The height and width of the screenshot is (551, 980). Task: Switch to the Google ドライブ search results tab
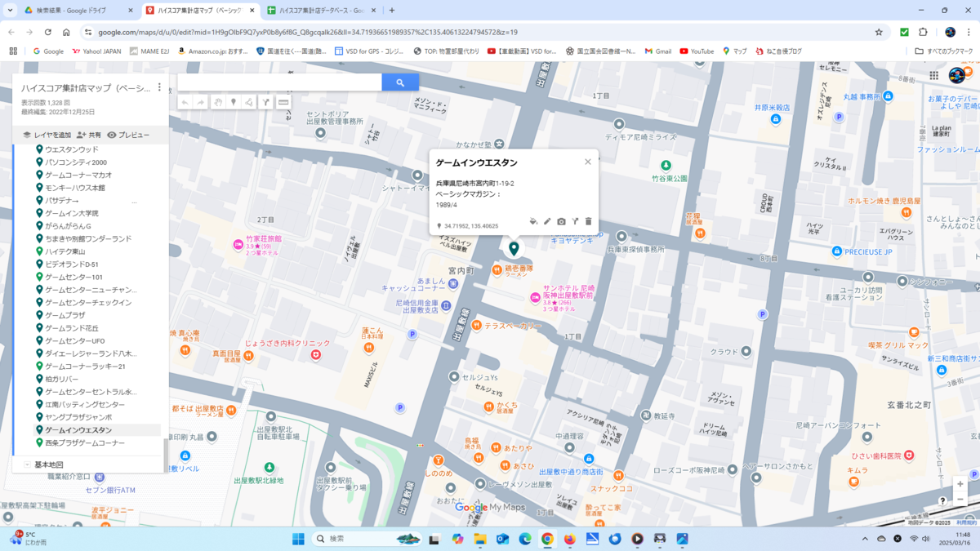[78, 11]
